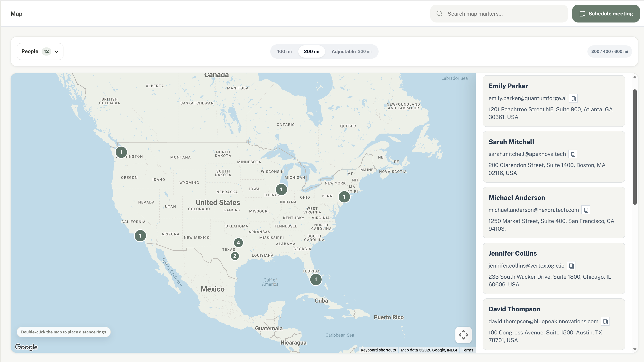Open the Sarah Mitchell card

(x=554, y=157)
